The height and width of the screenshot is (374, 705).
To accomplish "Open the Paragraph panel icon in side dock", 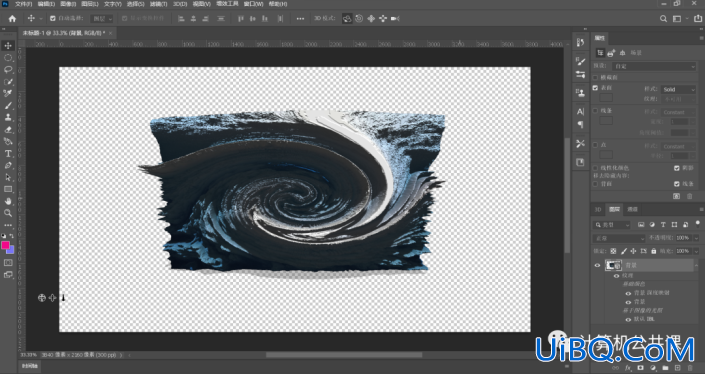I will click(580, 125).
